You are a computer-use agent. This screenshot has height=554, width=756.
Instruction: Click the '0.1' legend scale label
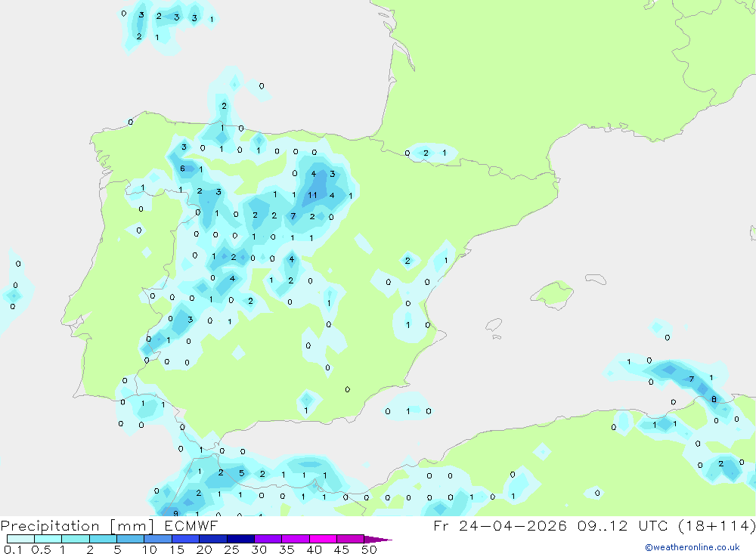pos(13,549)
